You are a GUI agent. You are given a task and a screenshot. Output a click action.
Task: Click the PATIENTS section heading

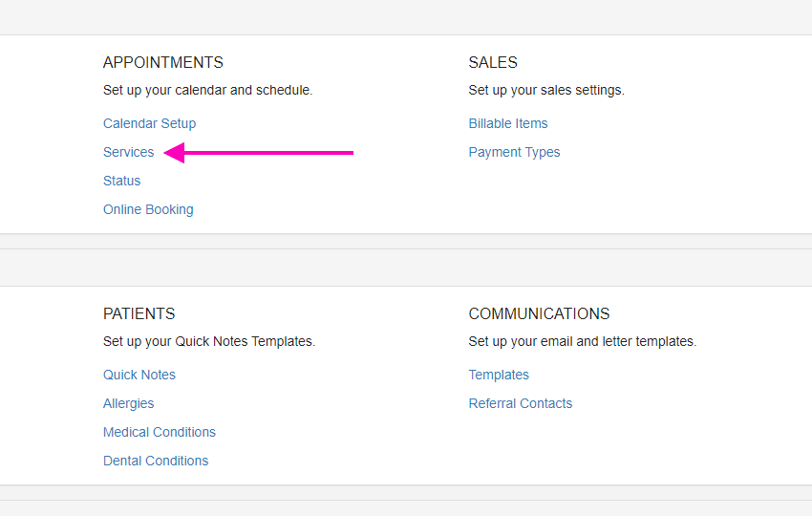point(139,314)
